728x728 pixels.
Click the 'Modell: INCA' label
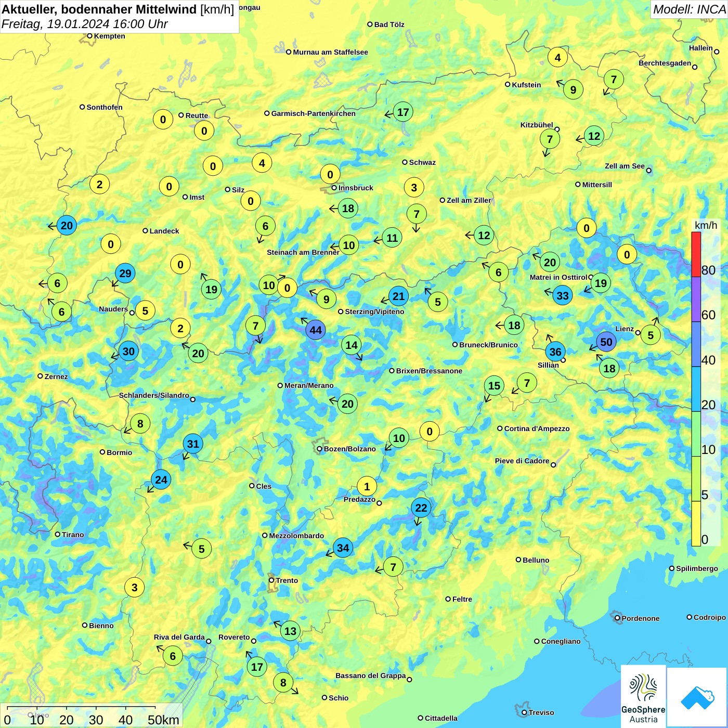(x=689, y=9)
